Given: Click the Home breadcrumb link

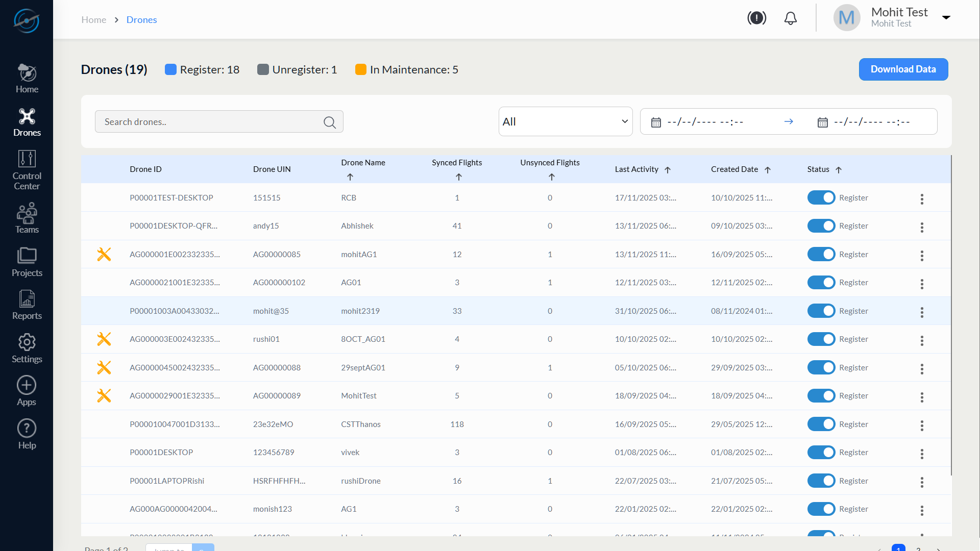Looking at the screenshot, I should click(x=94, y=20).
